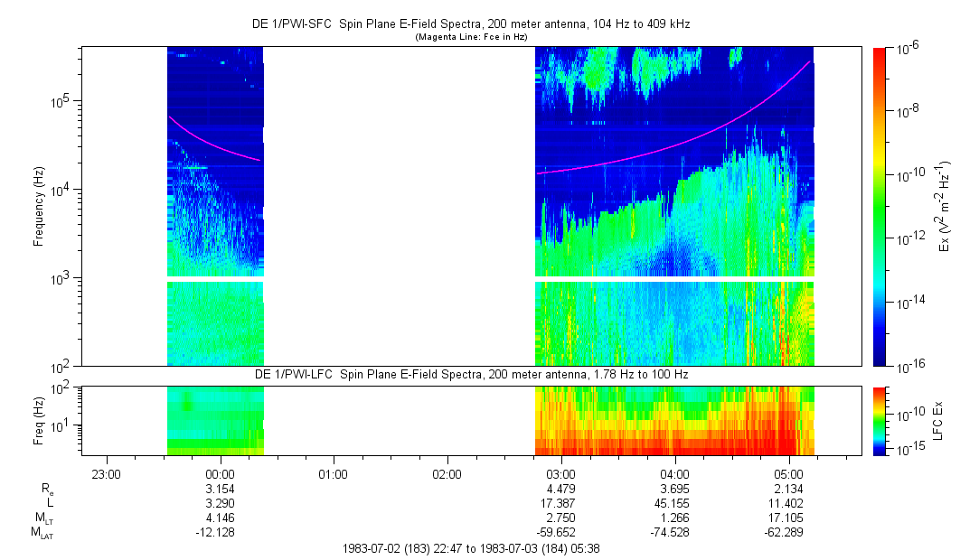
Task: Click the Frequency (Hz) y-axis label
Action: coord(39,207)
